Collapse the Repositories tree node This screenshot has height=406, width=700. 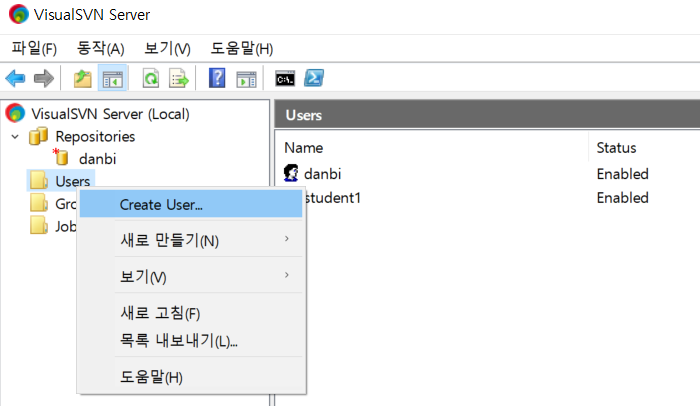15,136
